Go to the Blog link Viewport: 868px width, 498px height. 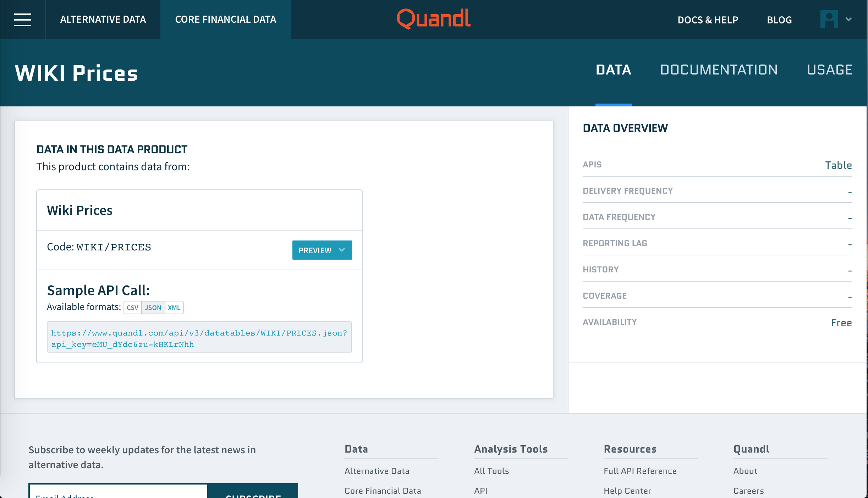pos(779,20)
